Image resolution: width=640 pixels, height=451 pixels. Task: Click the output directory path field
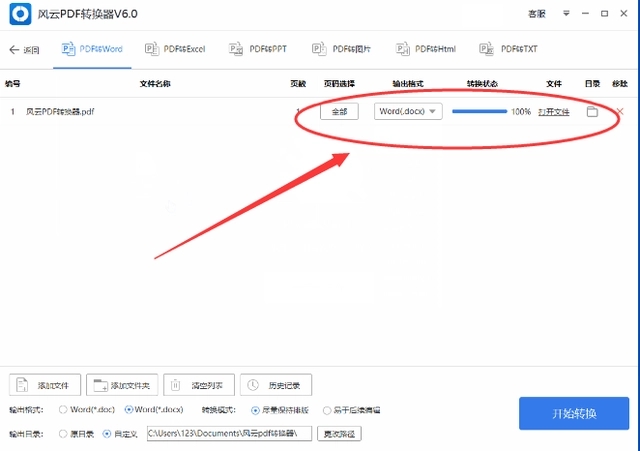[229, 434]
